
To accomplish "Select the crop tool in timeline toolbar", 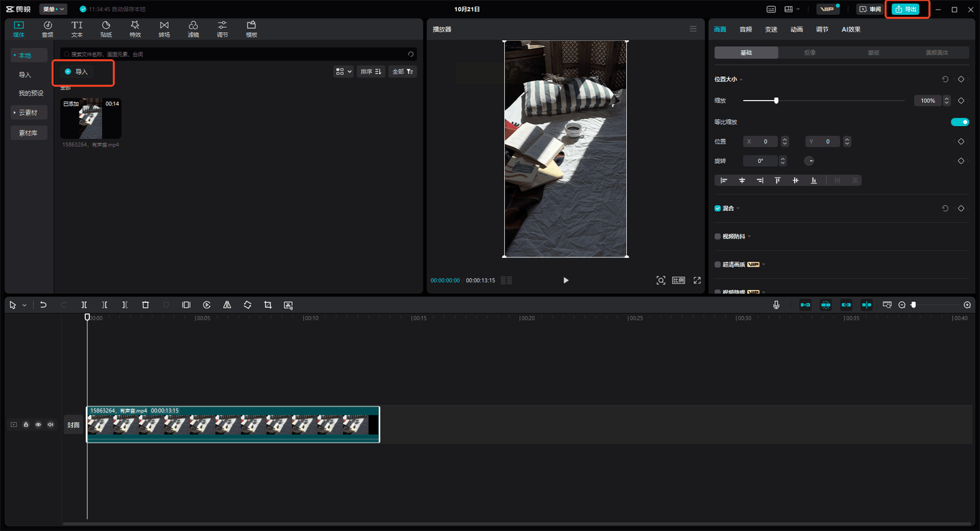I will click(x=267, y=305).
